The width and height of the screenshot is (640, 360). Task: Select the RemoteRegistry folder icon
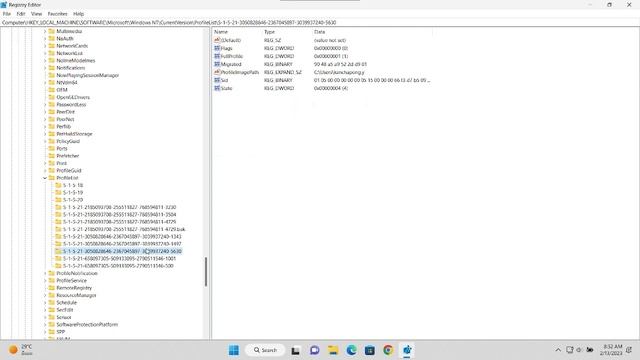(x=51, y=288)
